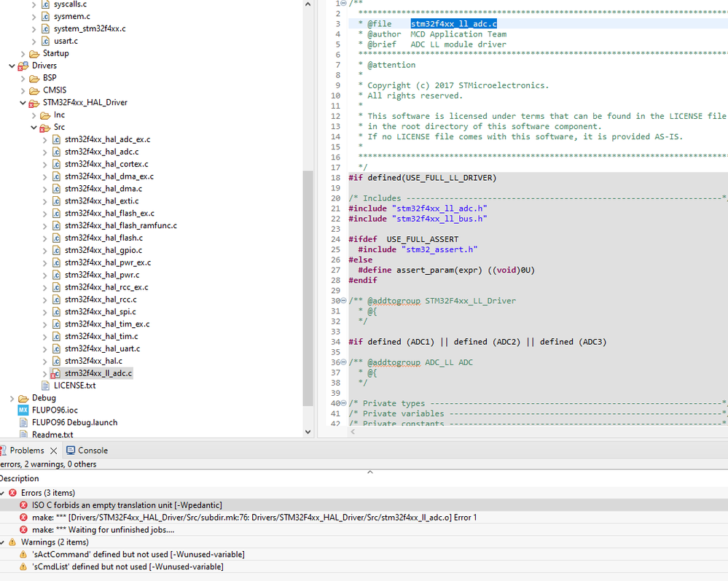The image size is (728, 581).
Task: Select stm32f4xx_hal.c in the tree
Action: (x=93, y=361)
